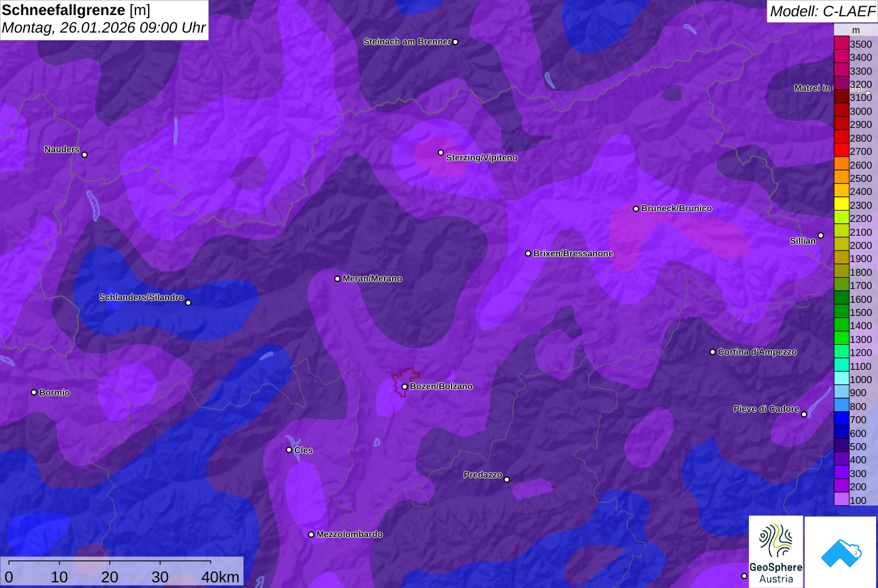Image resolution: width=878 pixels, height=588 pixels.
Task: Select the Schneefallgrenze [m] map title
Action: point(77,10)
